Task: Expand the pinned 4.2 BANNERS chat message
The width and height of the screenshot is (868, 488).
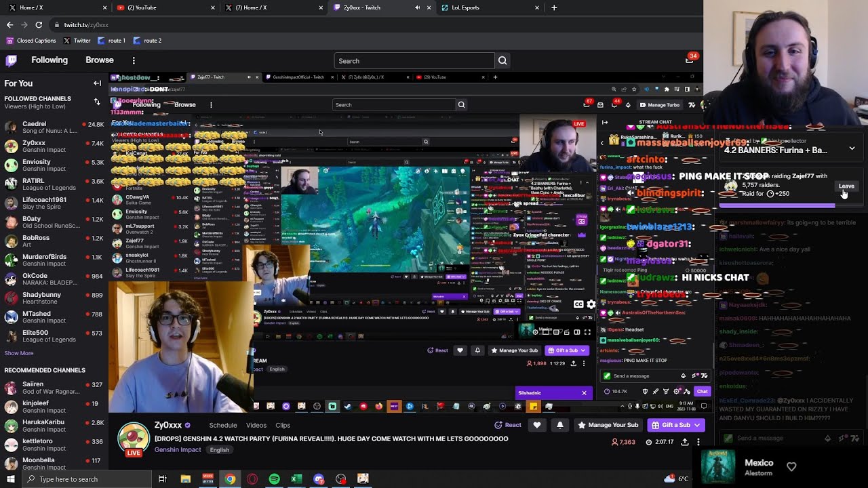Action: 852,148
